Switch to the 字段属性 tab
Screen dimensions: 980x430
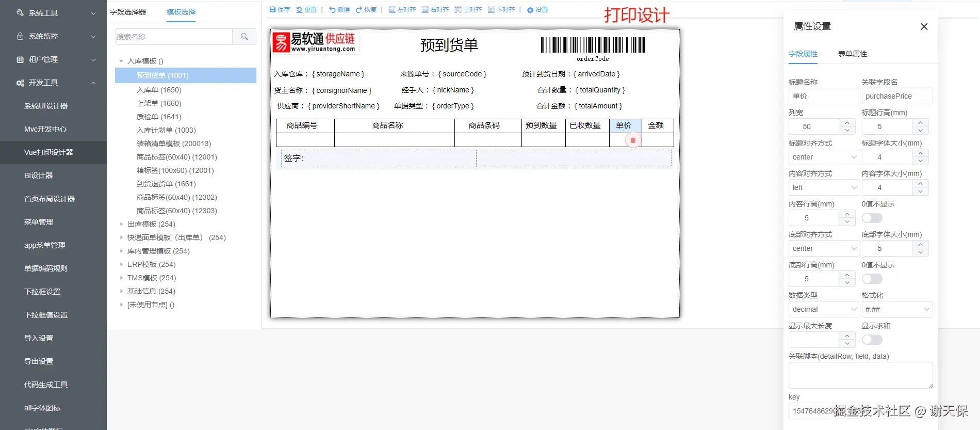pos(803,54)
